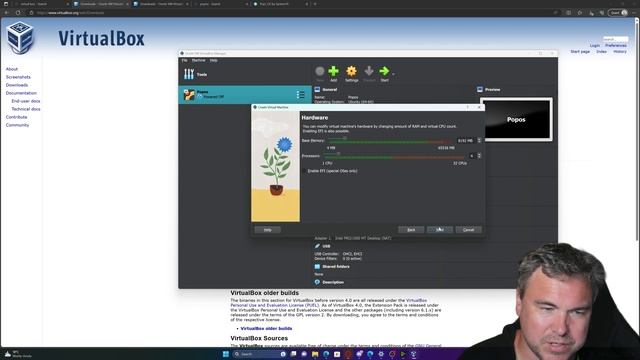The width and height of the screenshot is (640, 360).
Task: Click the General section monitor icon
Action: [317, 89]
